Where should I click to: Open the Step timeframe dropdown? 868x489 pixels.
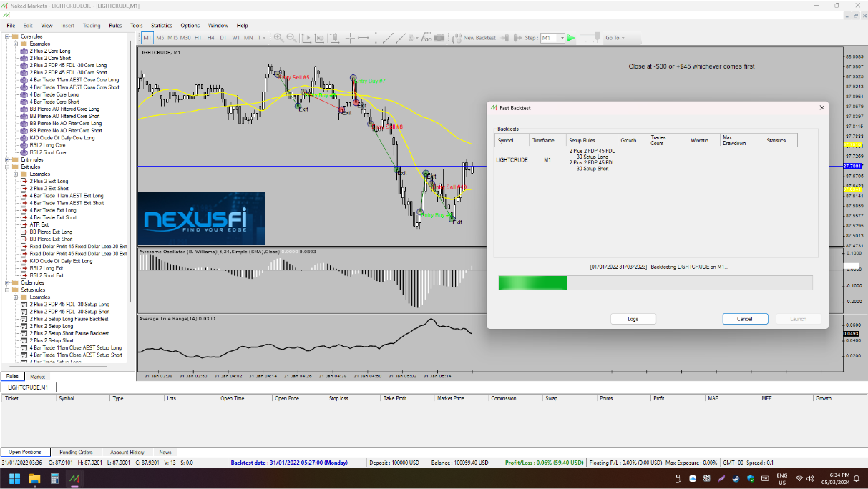562,38
